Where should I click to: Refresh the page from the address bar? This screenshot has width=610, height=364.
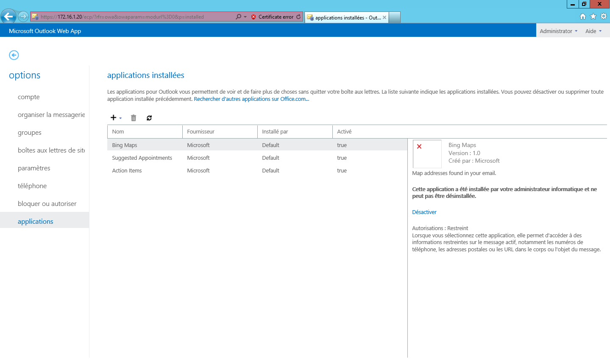[x=298, y=17]
